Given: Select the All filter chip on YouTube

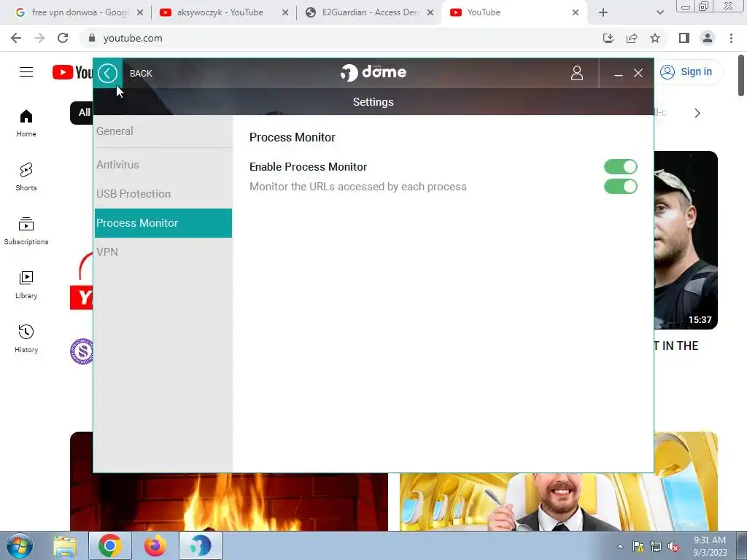Looking at the screenshot, I should (83, 113).
